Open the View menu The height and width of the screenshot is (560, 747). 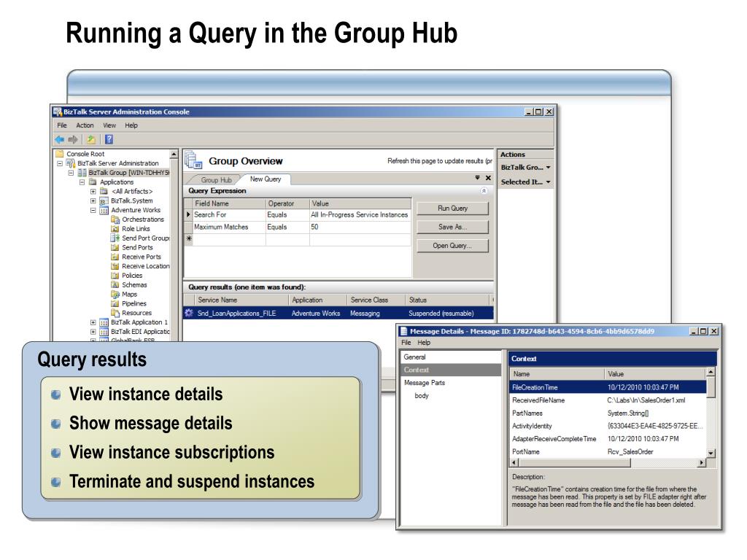pyautogui.click(x=109, y=125)
